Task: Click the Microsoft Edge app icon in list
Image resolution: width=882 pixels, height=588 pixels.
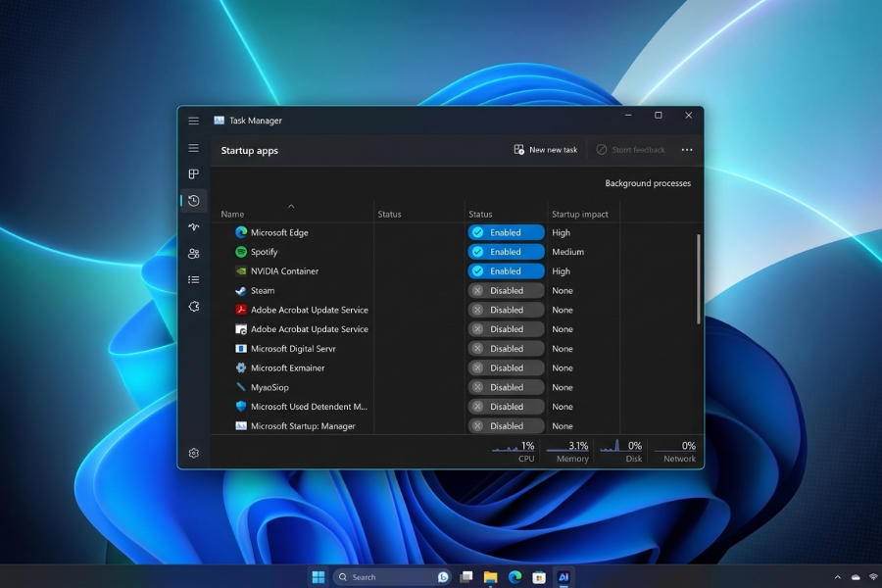Action: (241, 232)
